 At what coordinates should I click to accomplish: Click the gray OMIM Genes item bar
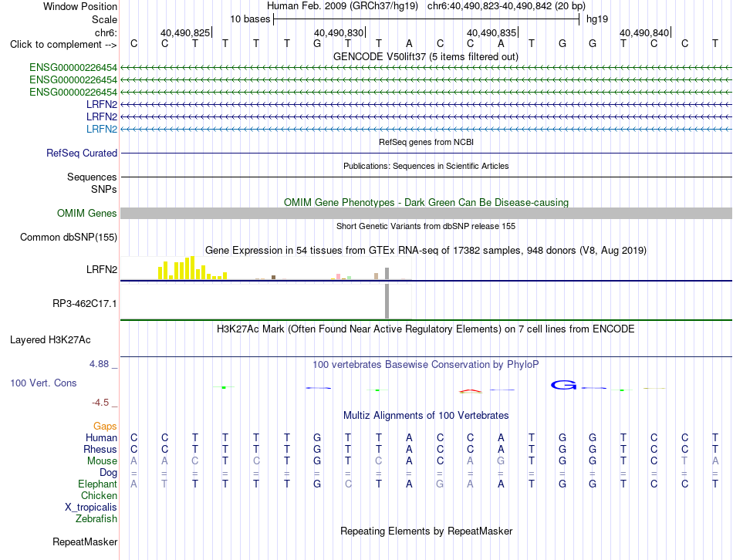pos(426,213)
